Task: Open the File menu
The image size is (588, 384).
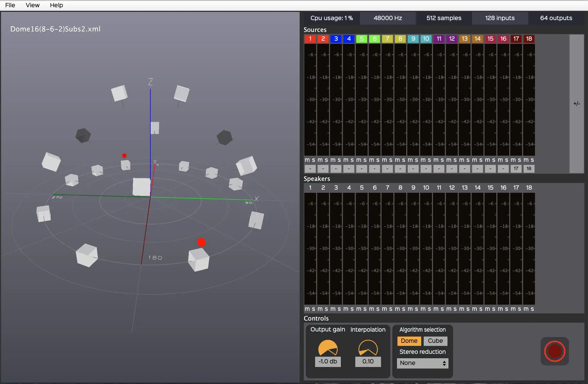Action: (x=10, y=5)
